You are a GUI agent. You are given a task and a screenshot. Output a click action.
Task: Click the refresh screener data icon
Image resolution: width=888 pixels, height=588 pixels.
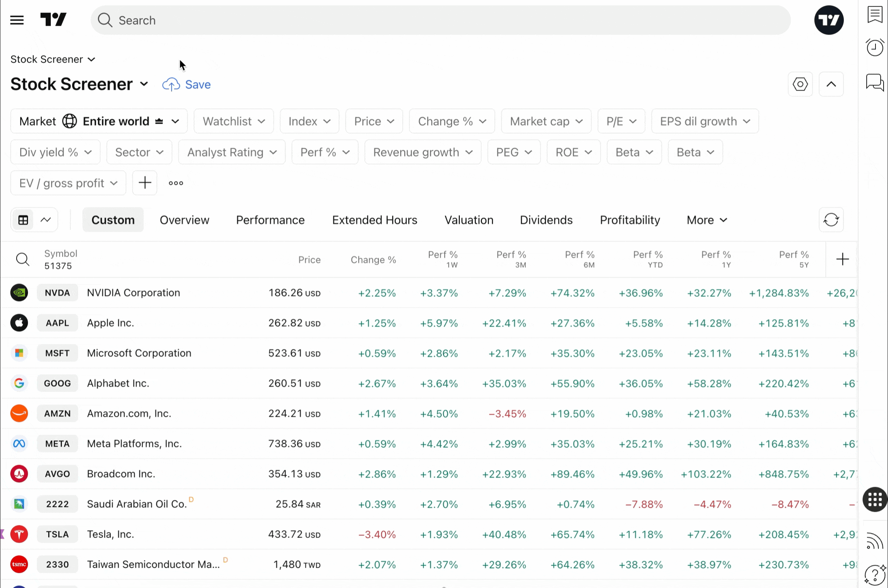(x=831, y=220)
